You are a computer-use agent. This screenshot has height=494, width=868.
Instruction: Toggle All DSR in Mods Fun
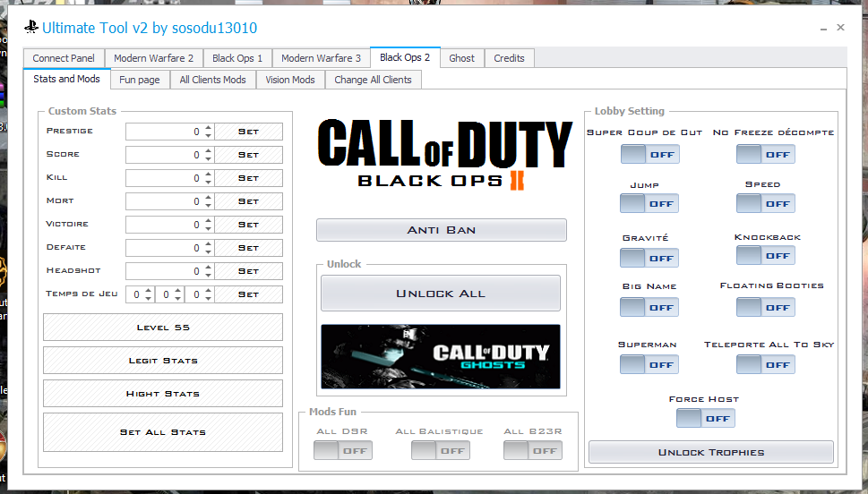pyautogui.click(x=343, y=450)
